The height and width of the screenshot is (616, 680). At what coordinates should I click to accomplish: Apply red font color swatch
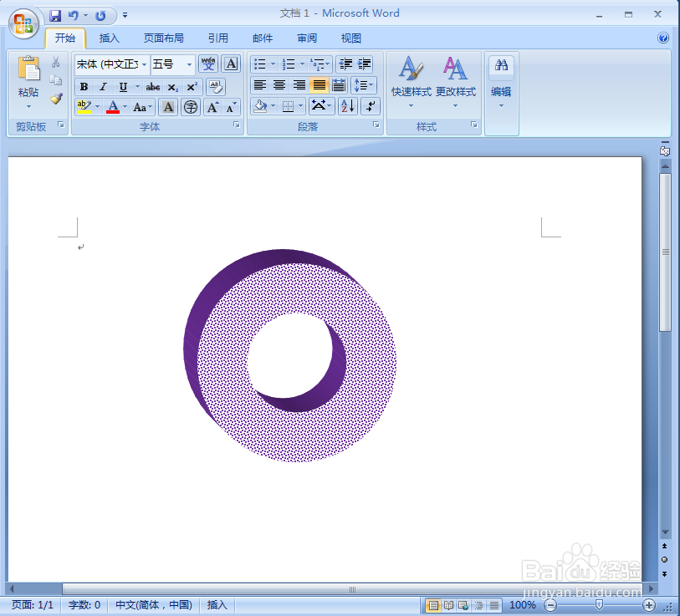click(x=113, y=107)
